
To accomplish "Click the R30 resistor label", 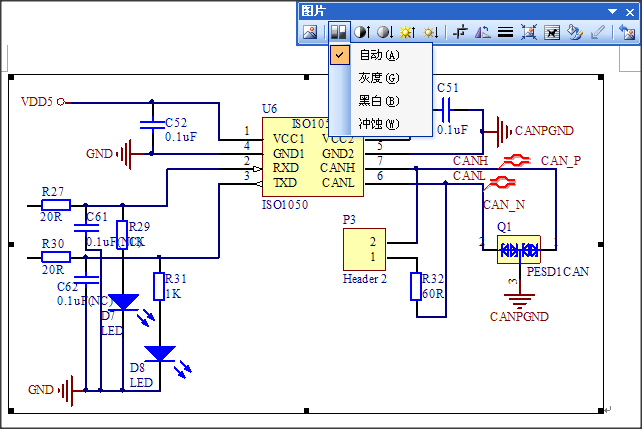I will coord(53,244).
